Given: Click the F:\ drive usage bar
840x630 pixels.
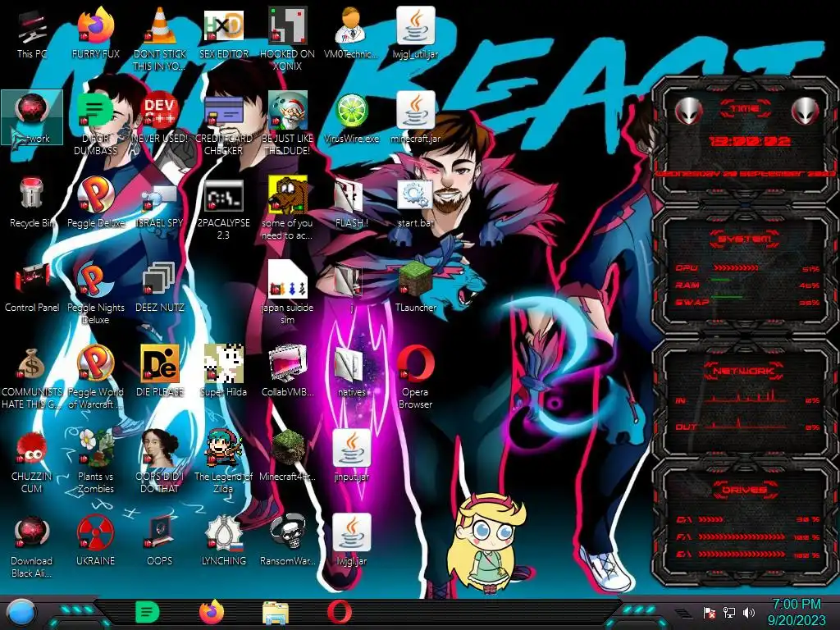Looking at the screenshot, I should click(742, 536).
